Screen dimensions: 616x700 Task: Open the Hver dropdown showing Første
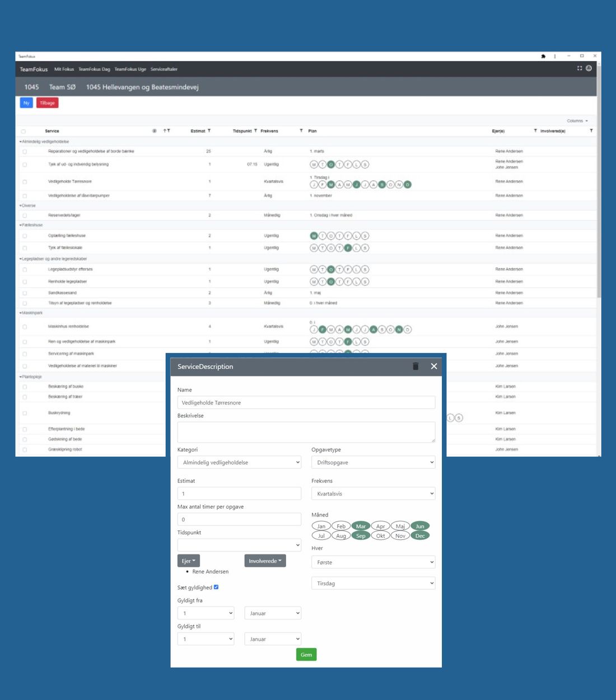374,562
